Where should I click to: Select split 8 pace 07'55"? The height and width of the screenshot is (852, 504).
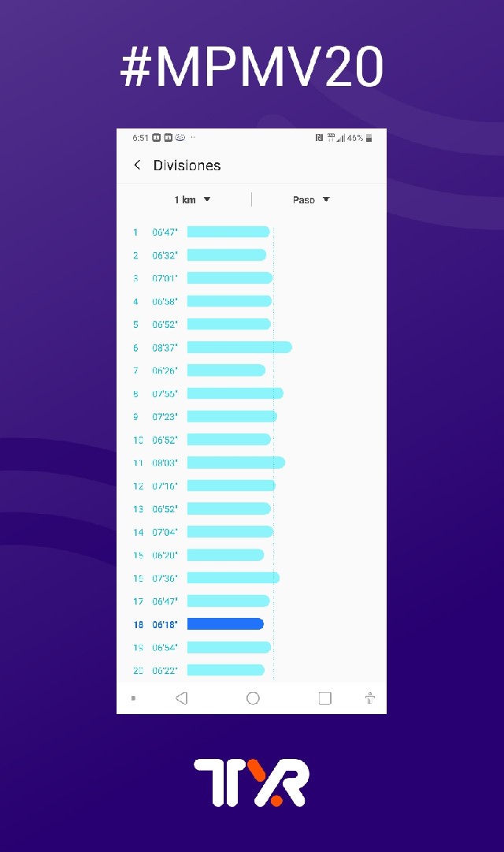point(165,393)
